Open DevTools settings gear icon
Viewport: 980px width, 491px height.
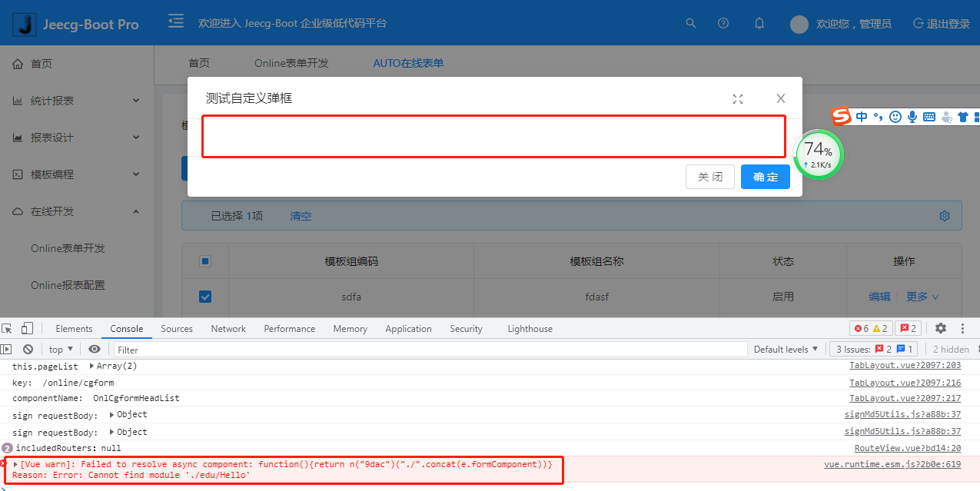coord(941,329)
